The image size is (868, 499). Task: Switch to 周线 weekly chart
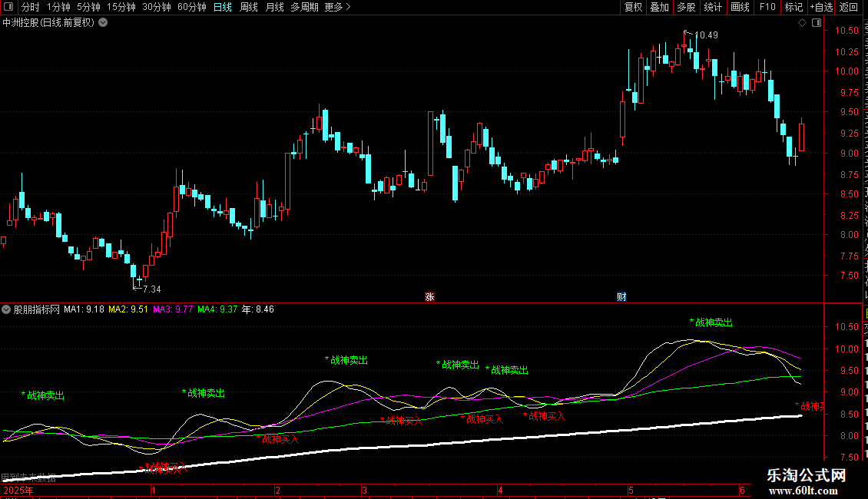[x=249, y=7]
